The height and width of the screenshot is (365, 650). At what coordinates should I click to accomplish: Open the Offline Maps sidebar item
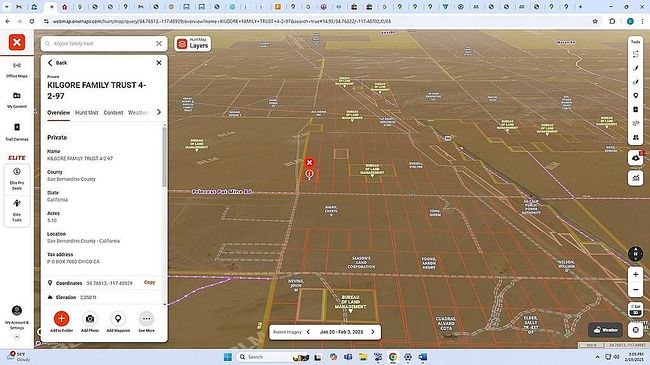[17, 70]
